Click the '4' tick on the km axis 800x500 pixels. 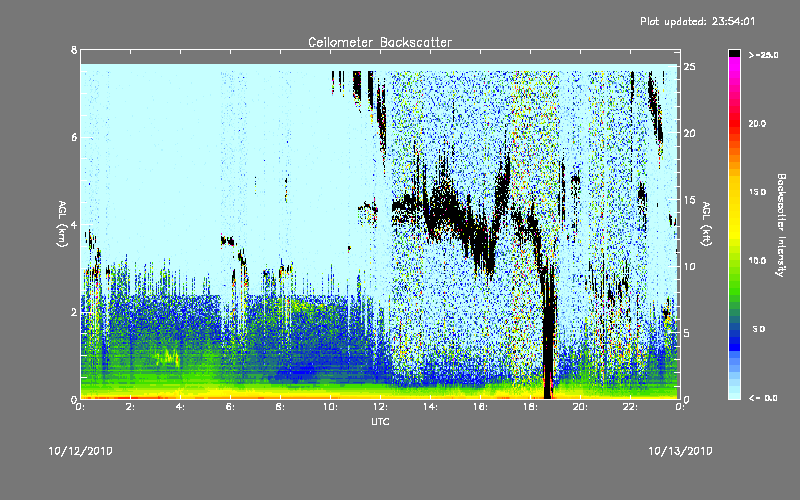(x=74, y=224)
